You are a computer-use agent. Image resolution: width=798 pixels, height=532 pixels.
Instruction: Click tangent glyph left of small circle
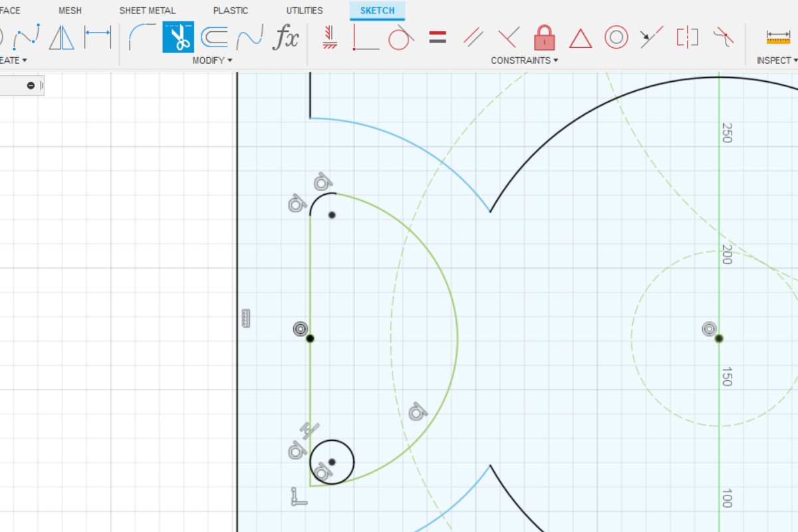297,451
